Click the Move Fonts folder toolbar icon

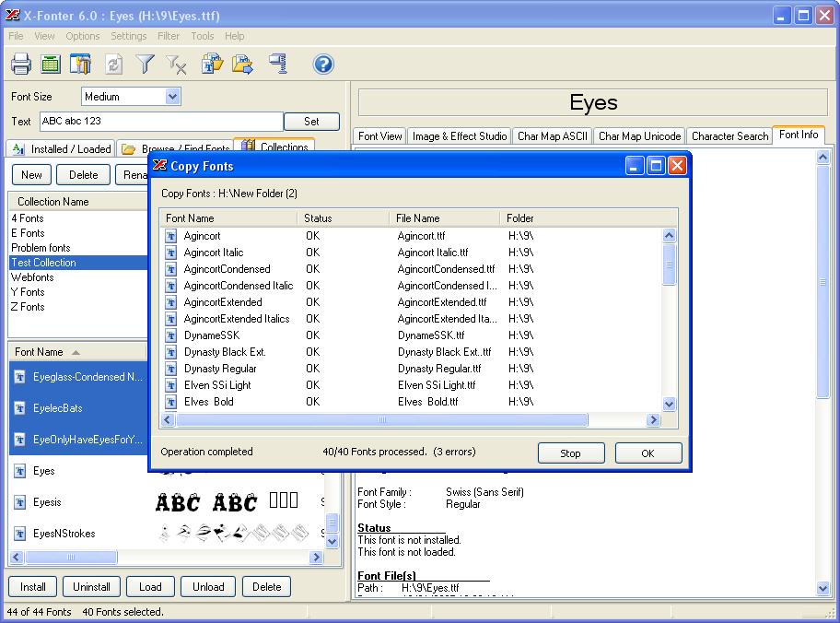(242, 65)
